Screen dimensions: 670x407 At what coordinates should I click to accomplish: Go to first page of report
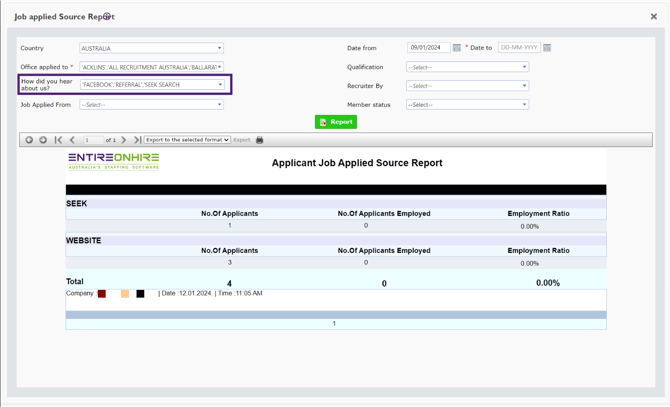(59, 140)
